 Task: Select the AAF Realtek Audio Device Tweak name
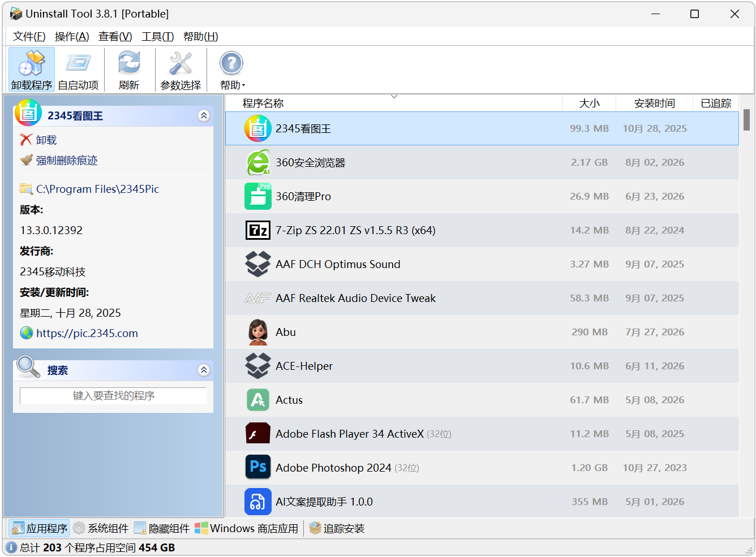tap(355, 298)
